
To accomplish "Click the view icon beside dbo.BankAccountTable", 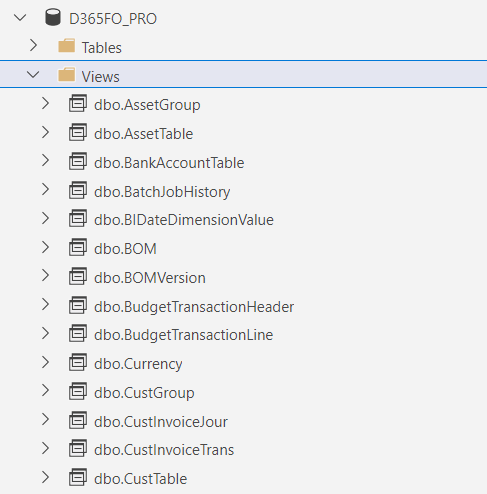I will [78, 161].
